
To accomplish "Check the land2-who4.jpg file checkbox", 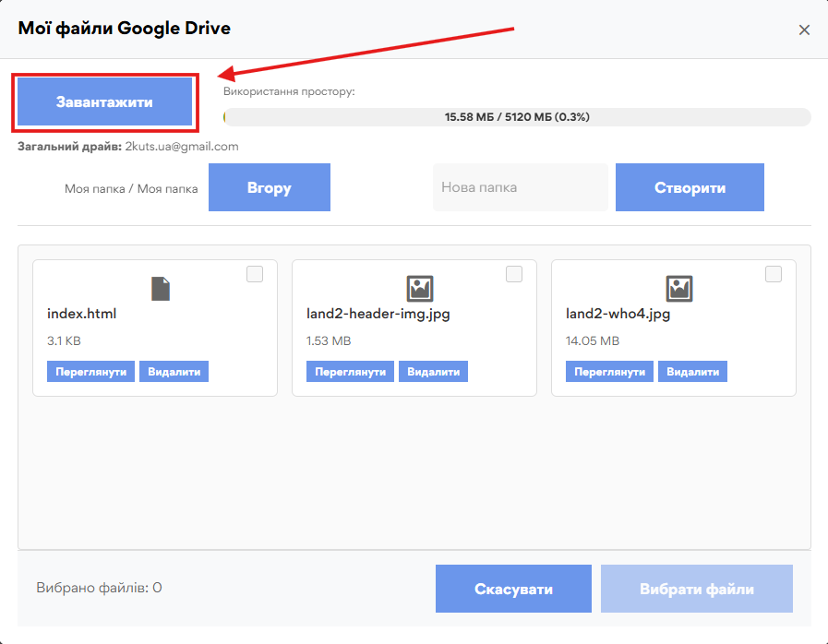I will [774, 274].
